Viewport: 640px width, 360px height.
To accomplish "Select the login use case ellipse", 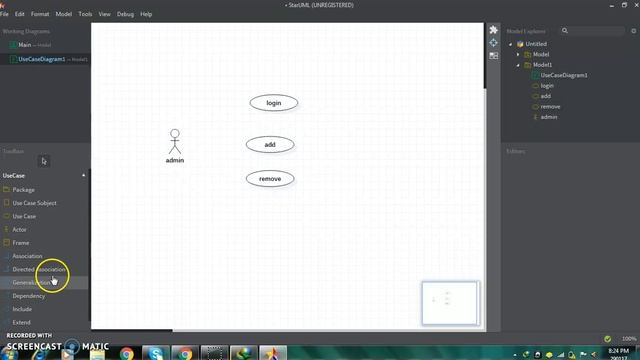I will (x=273, y=103).
